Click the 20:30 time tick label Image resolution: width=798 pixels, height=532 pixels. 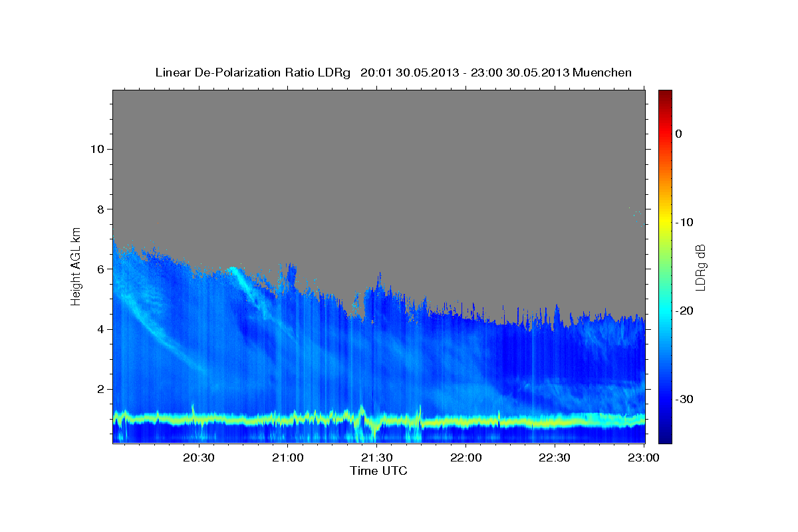click(x=199, y=458)
